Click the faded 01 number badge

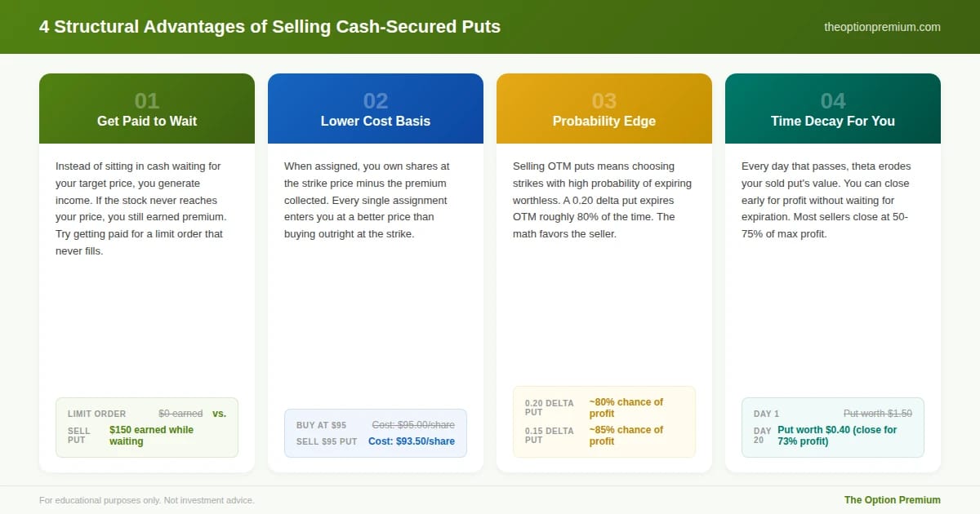(x=147, y=101)
